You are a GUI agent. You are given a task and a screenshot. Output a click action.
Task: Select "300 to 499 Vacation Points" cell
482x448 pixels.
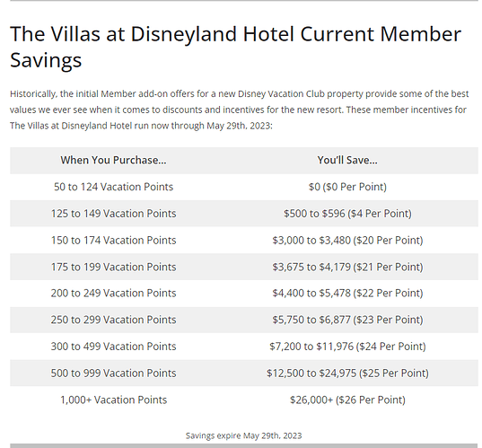pyautogui.click(x=113, y=347)
